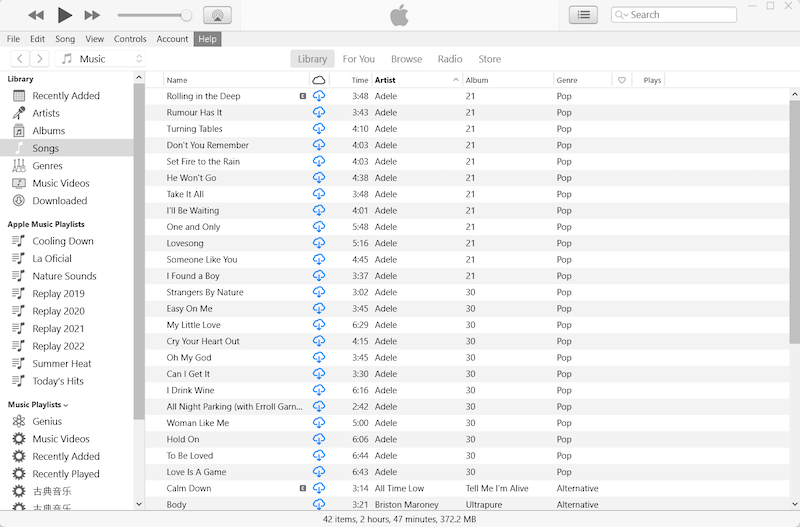Open the Replay 2022 playlist

click(x=58, y=346)
